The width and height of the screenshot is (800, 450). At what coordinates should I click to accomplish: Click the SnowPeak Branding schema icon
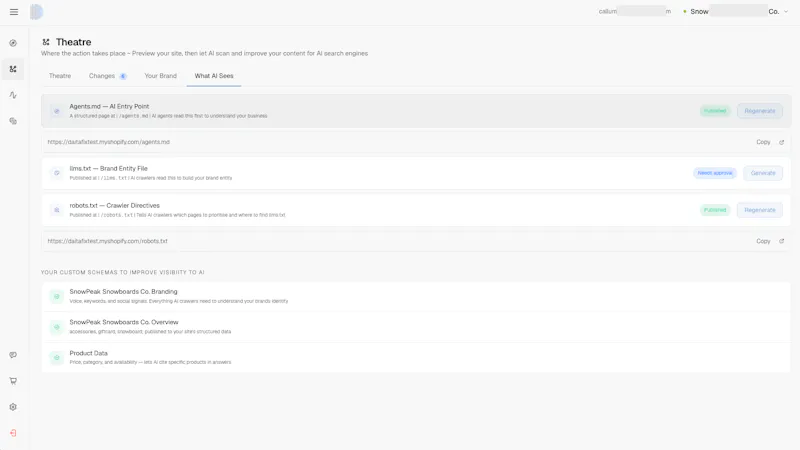coord(57,296)
